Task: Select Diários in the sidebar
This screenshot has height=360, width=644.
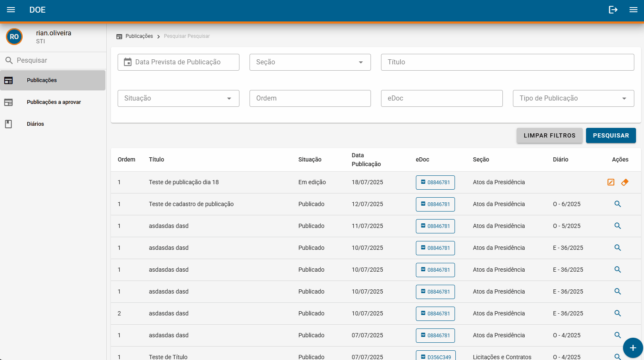Action: 53,124
